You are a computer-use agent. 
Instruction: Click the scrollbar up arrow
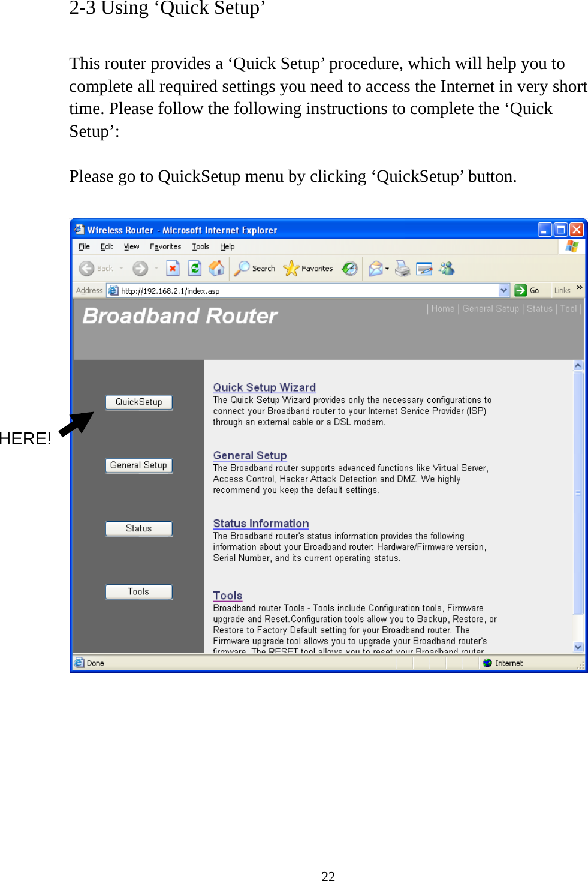578,366
